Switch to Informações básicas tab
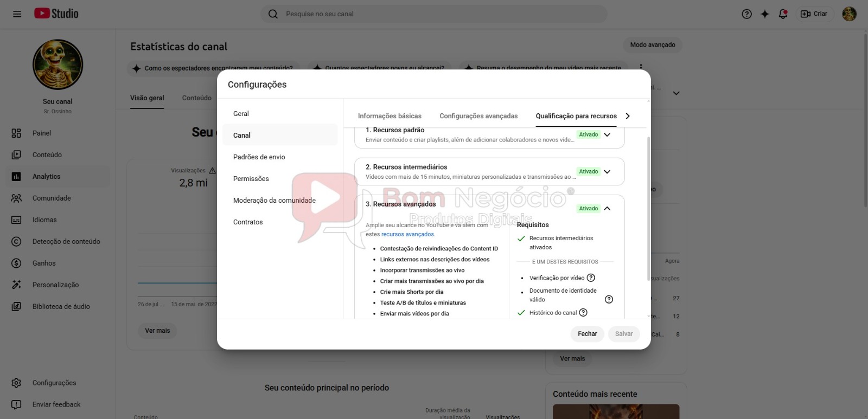 coord(390,116)
